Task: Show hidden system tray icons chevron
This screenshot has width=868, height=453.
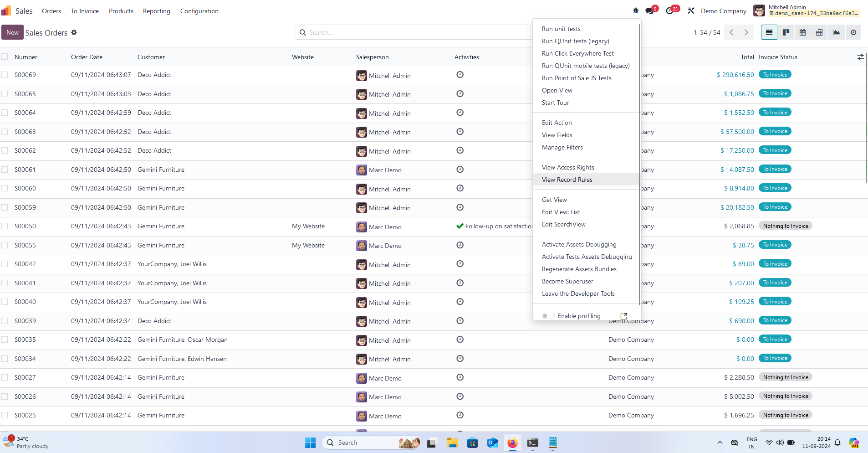Action: (720, 443)
